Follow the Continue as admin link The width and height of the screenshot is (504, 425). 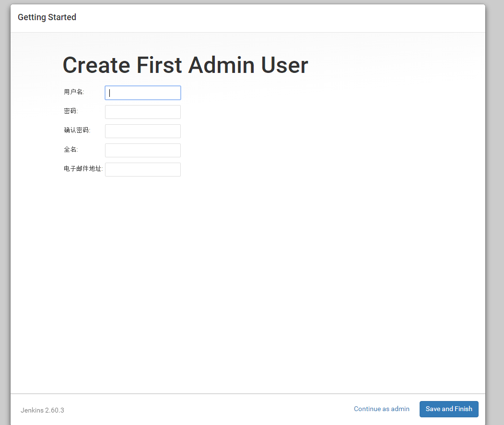pos(381,409)
